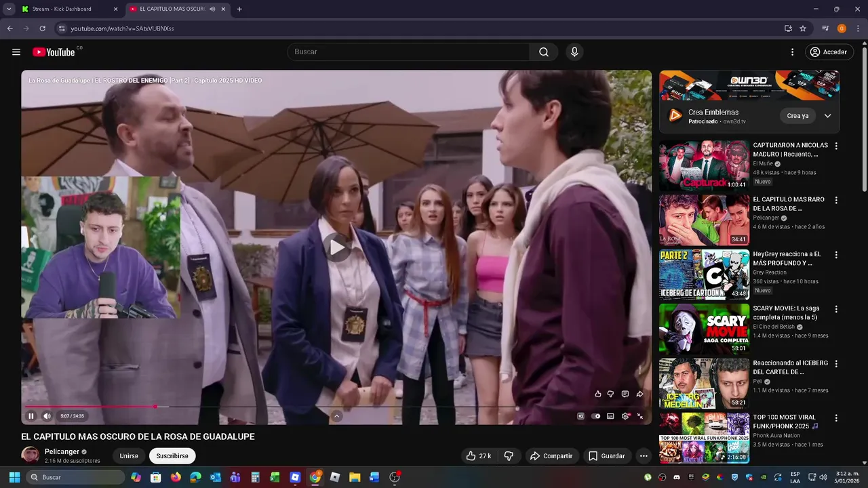
Task: Like from the in-player thumbs-up overlay icon
Action: (597, 394)
